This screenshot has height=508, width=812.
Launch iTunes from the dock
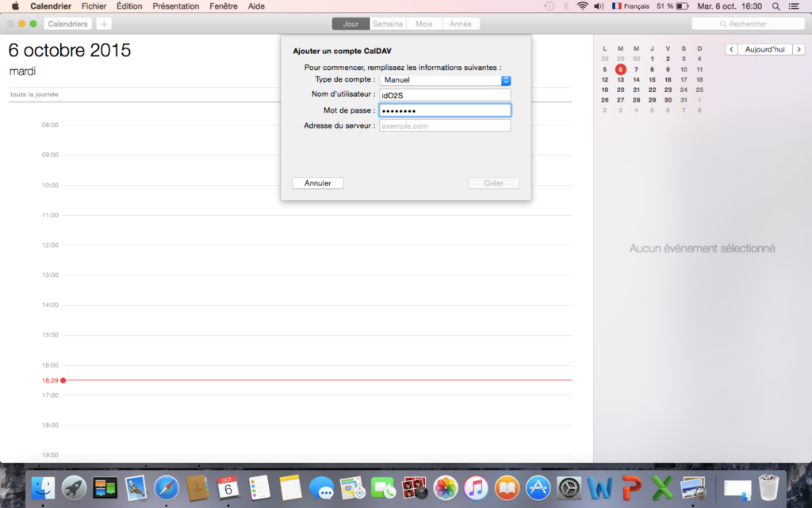(476, 487)
